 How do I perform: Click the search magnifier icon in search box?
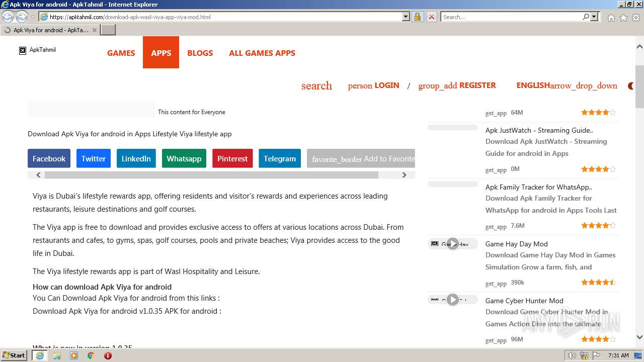[x=586, y=17]
